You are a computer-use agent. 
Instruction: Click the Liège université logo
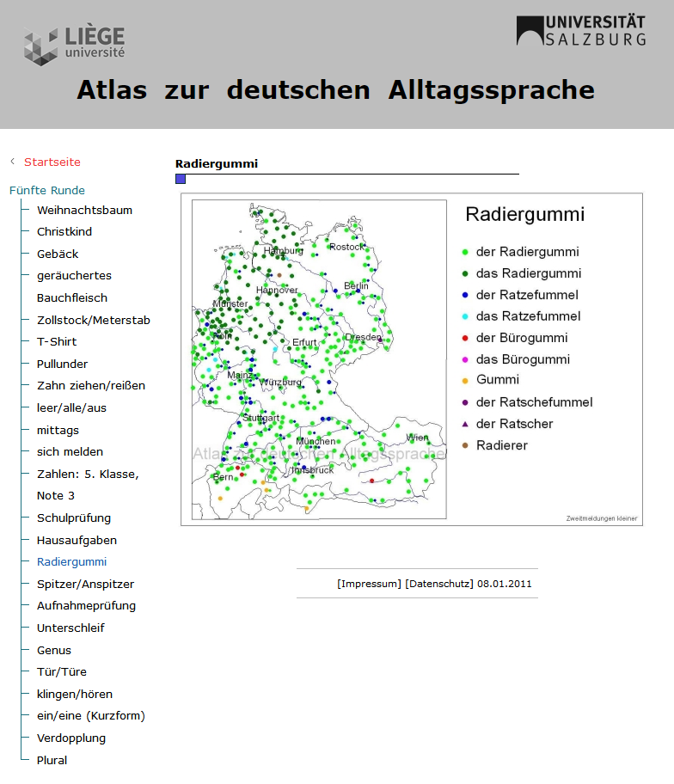pos(75,44)
